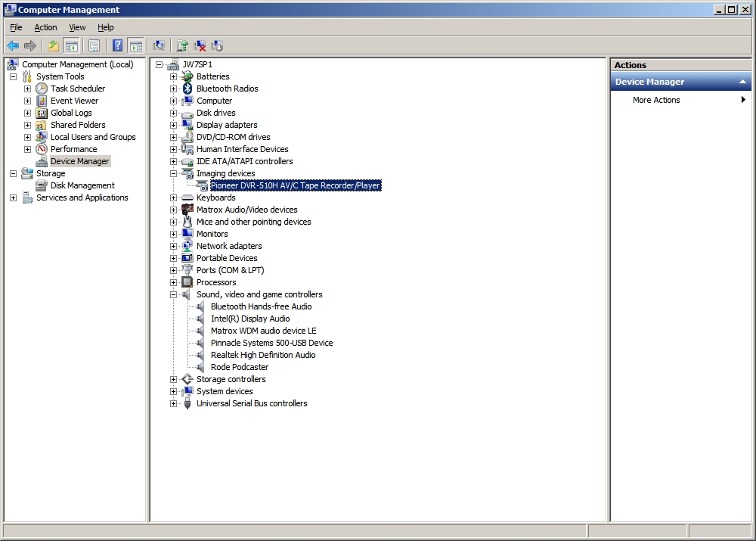Select DVD/CD-ROM drives icon
The width and height of the screenshot is (756, 541).
[187, 137]
